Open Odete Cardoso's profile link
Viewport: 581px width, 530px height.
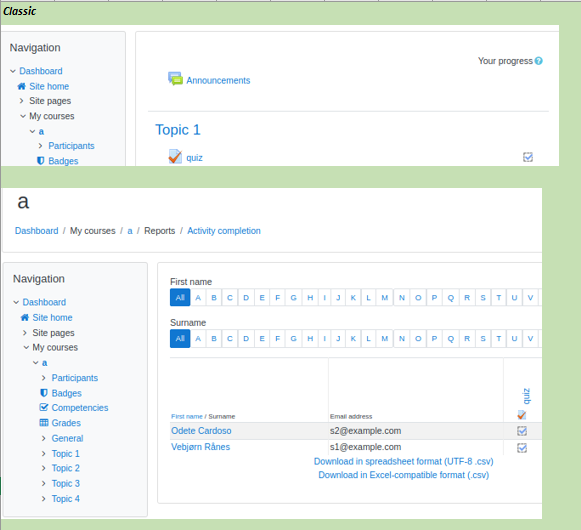[201, 431]
